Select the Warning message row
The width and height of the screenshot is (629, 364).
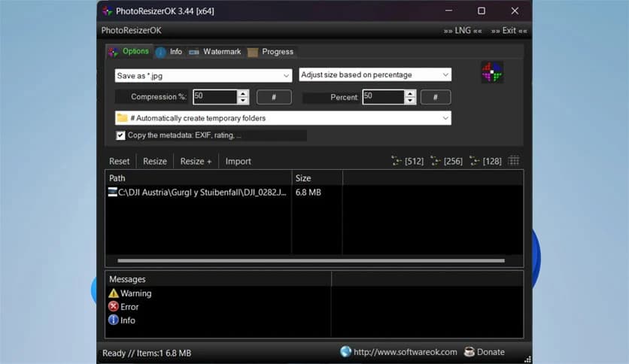[130, 293]
